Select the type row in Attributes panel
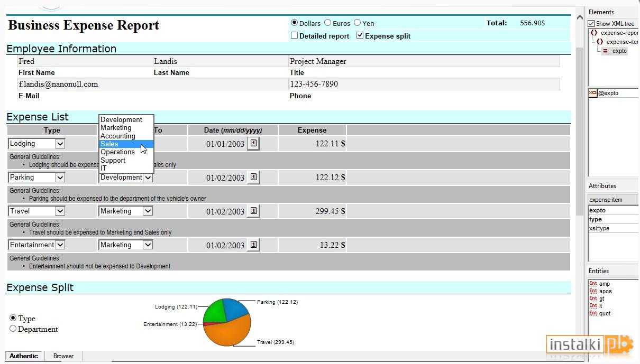Screen dimensions: 640x364 (x=613, y=219)
